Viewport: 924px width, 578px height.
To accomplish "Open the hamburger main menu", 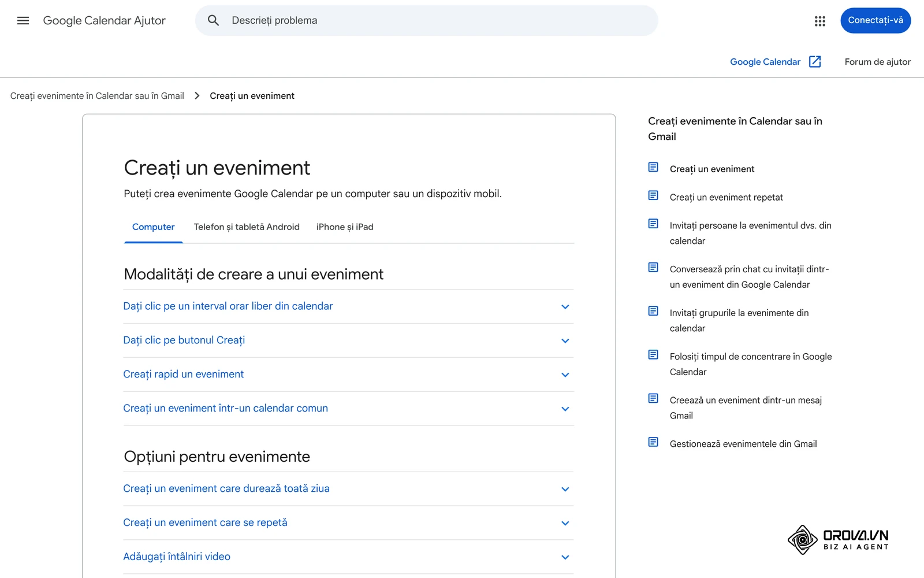I will point(23,21).
